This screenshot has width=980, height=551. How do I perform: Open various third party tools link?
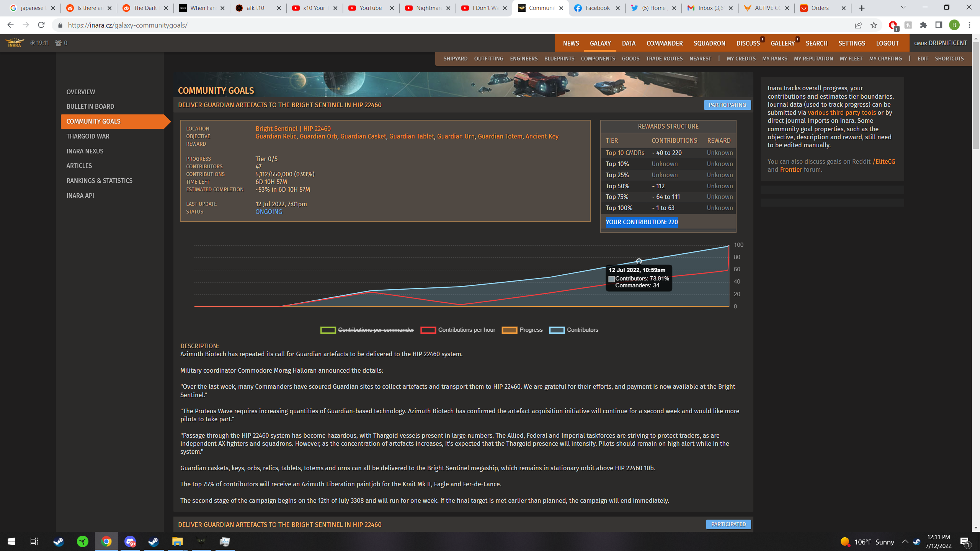[x=842, y=112]
